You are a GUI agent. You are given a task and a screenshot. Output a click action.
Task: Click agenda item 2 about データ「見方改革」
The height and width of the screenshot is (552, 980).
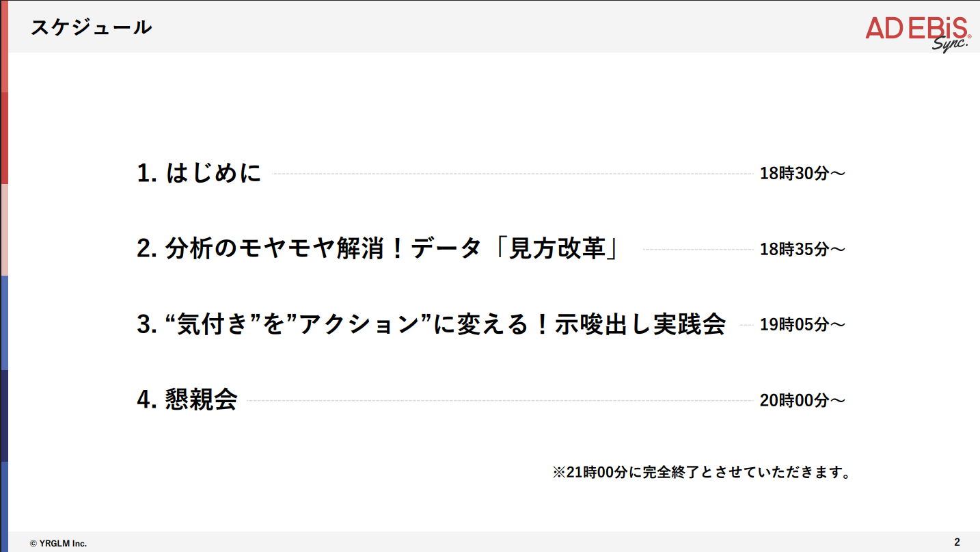click(379, 249)
